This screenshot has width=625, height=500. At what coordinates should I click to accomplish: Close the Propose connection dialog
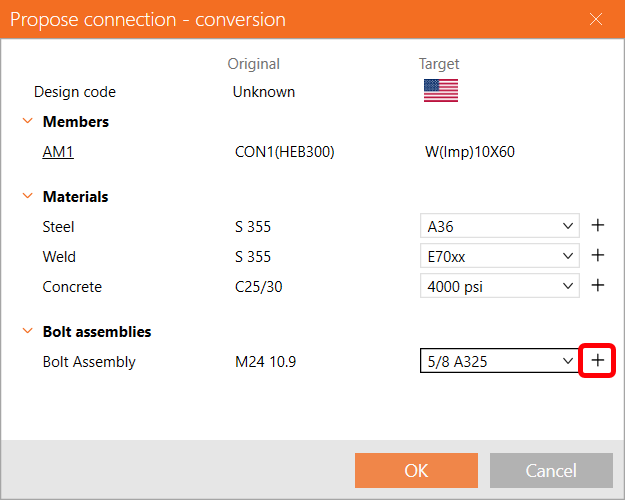[x=596, y=19]
